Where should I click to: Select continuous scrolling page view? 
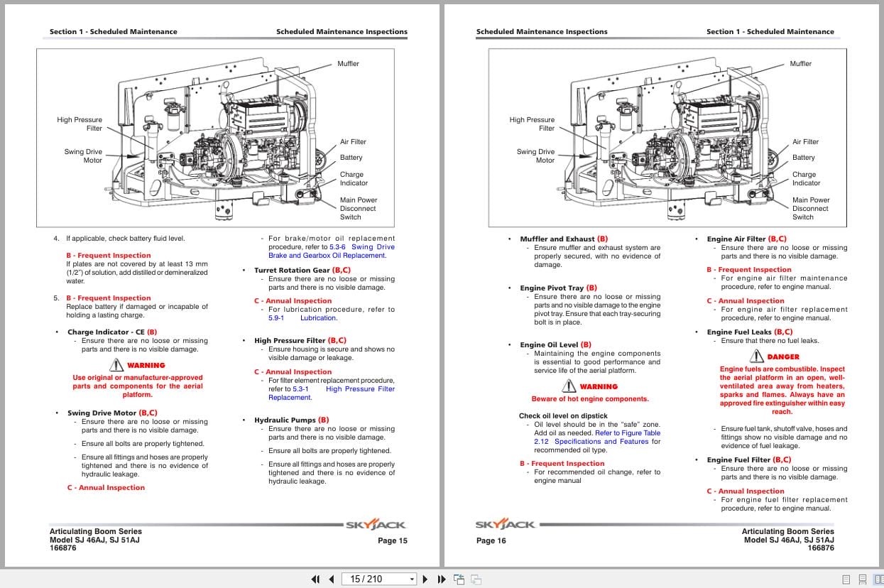coord(863,579)
